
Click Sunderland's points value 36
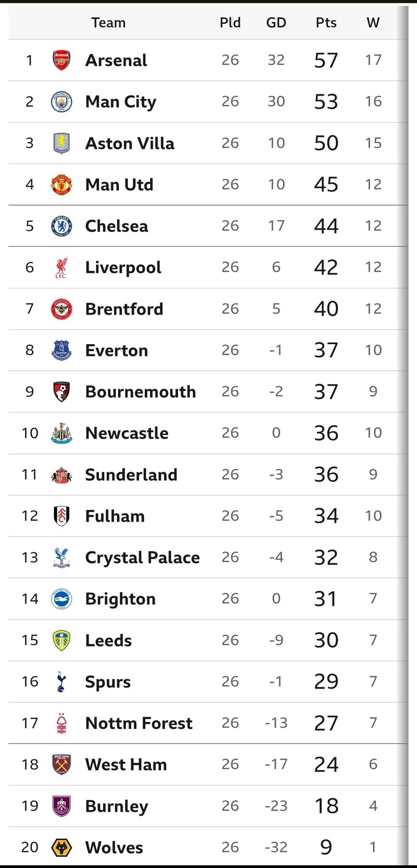pyautogui.click(x=326, y=475)
